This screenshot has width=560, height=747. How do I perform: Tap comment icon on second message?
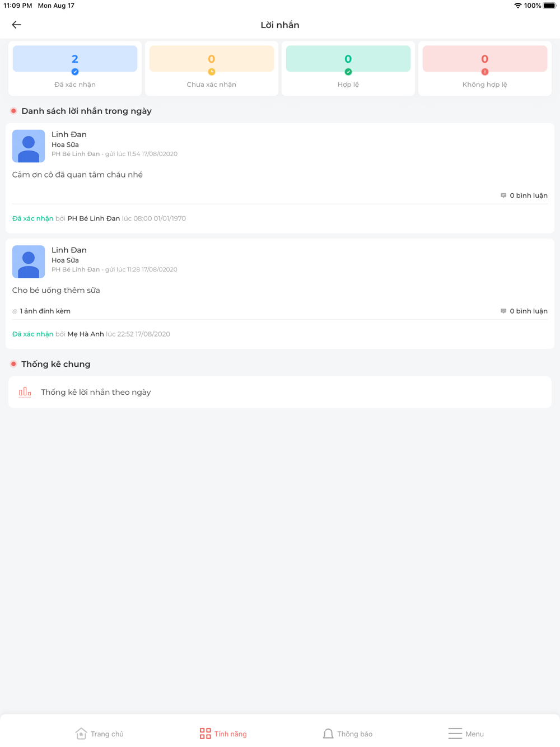coord(503,311)
